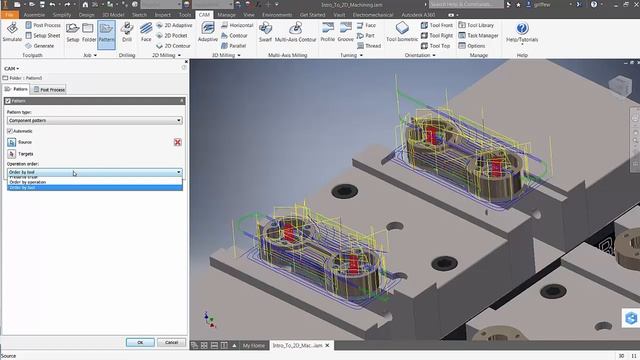Open the Environments ribbon tab

277,15
